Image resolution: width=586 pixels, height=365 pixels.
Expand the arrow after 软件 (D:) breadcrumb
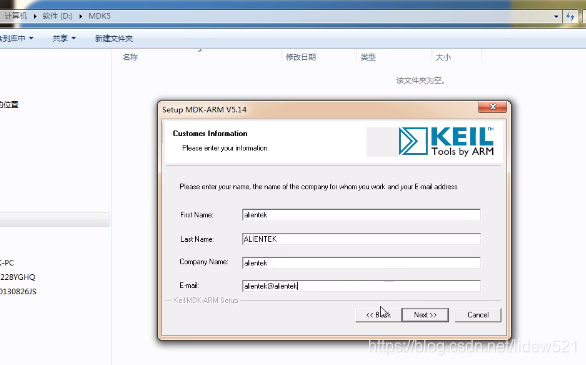(80, 16)
